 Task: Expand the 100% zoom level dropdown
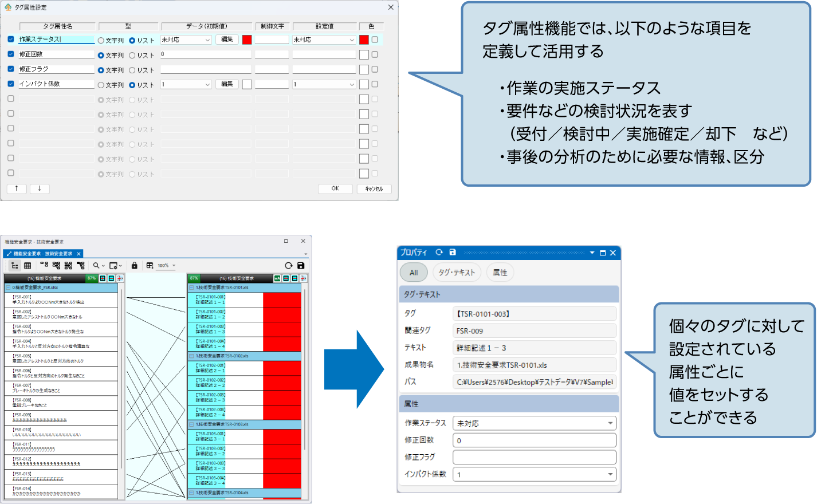174,266
